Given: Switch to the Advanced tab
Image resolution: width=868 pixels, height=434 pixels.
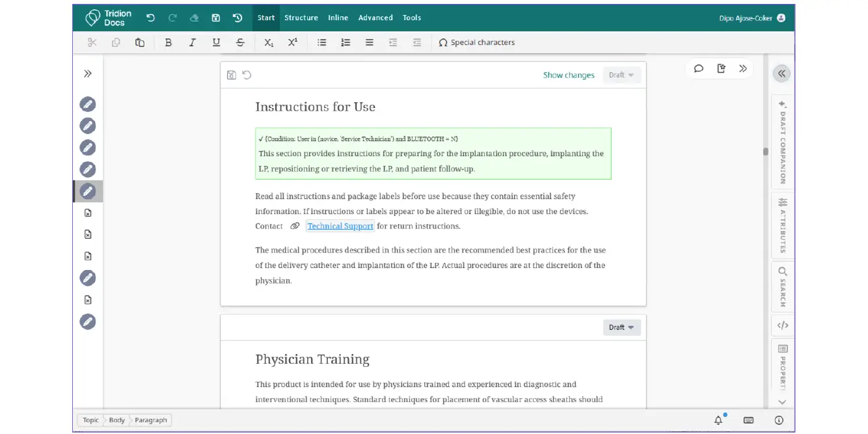Looking at the screenshot, I should 375,18.
